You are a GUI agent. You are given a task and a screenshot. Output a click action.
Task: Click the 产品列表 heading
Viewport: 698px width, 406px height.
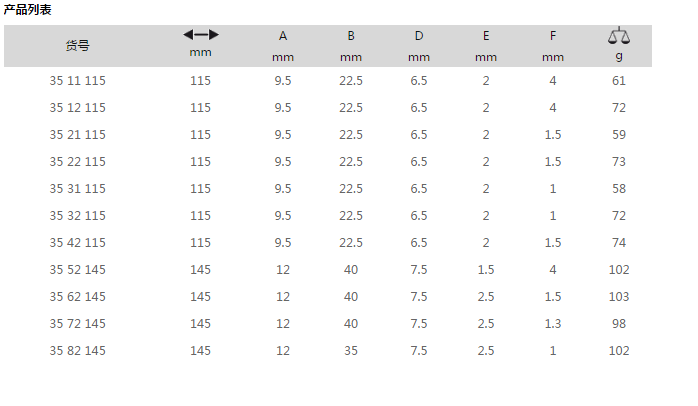pos(28,9)
